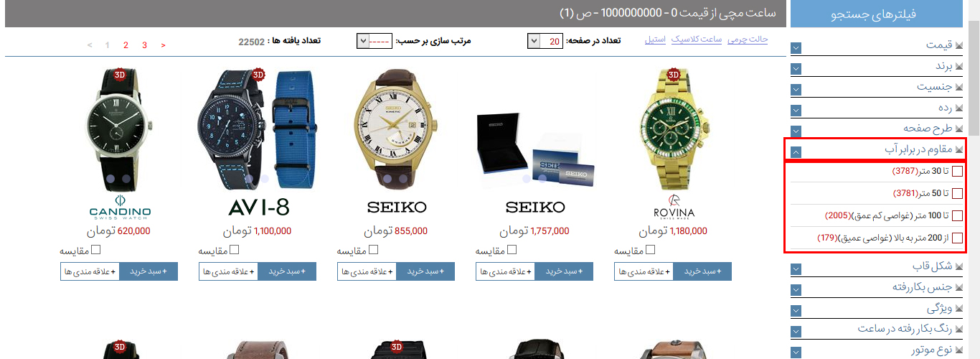Go to results page 3

point(144,45)
